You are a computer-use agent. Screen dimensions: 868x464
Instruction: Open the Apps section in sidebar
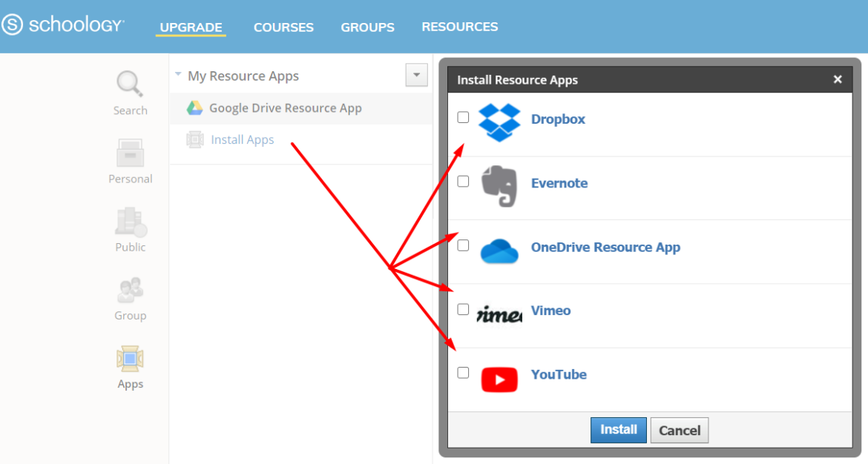[x=130, y=366]
